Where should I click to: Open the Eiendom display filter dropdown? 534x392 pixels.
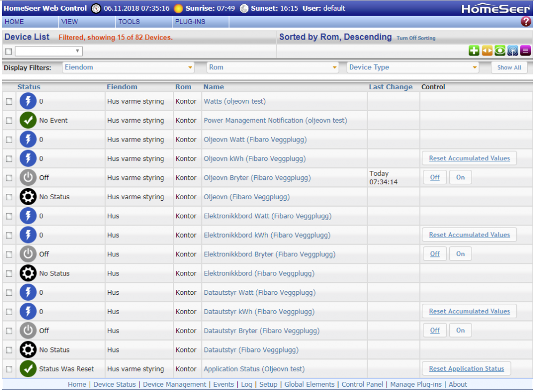click(128, 67)
